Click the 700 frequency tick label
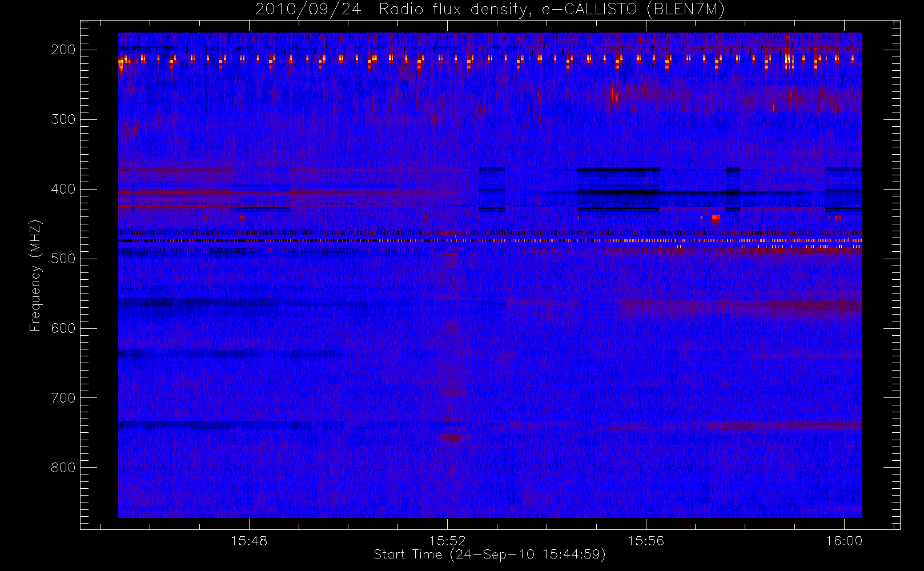The width and height of the screenshot is (924, 571). [63, 398]
